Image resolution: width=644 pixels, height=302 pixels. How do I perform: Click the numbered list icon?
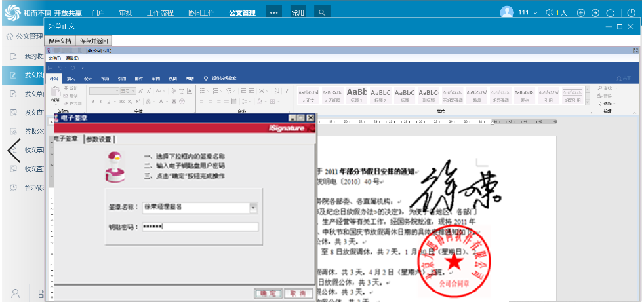click(215, 91)
